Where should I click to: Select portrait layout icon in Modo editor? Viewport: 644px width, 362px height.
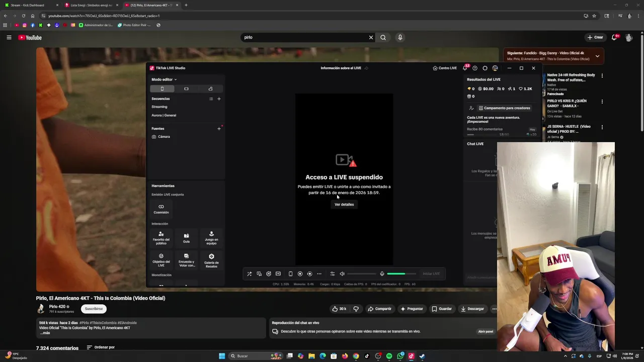[x=162, y=89]
